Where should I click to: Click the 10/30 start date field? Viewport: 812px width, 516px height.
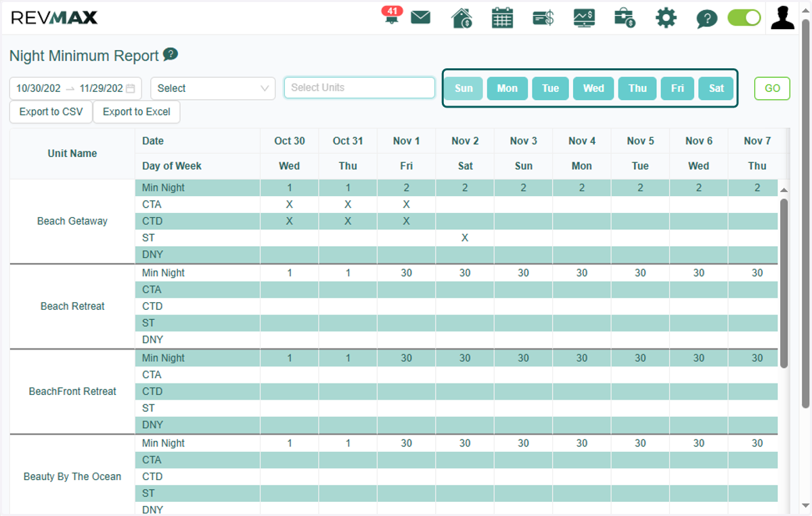pyautogui.click(x=39, y=88)
